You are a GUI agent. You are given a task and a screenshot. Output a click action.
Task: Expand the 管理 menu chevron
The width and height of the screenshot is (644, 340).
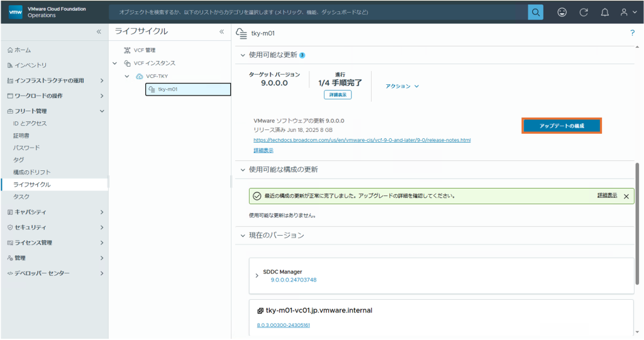[x=102, y=258]
